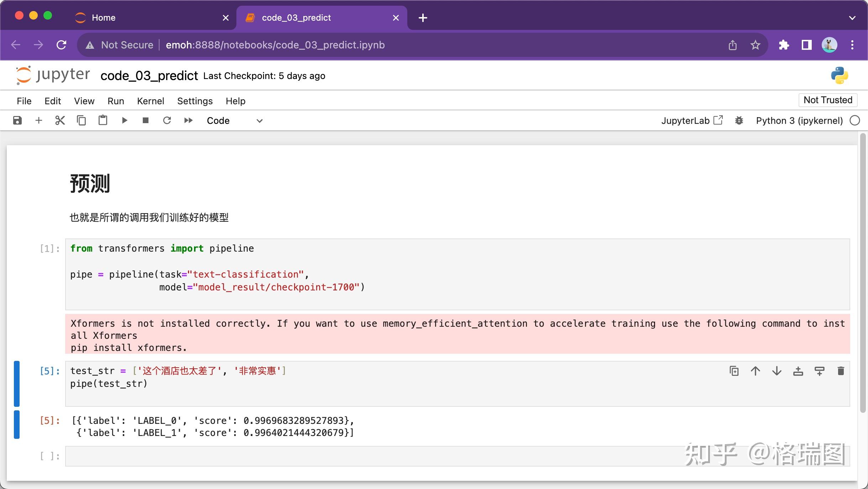
Task: Insert a cell below with plus icon
Action: pos(39,121)
